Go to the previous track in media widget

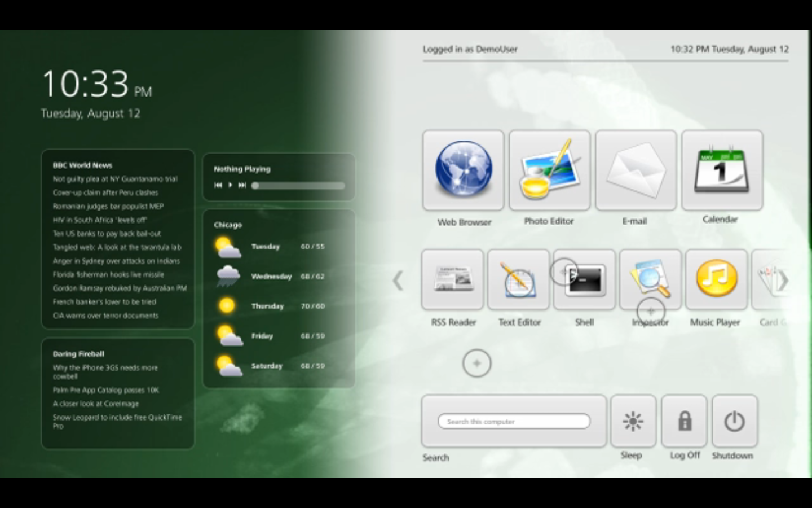click(218, 185)
